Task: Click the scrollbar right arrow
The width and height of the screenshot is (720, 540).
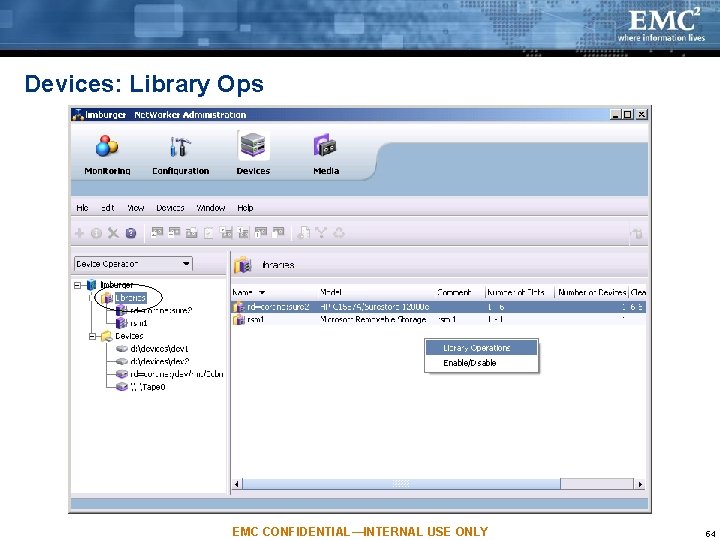Action: click(640, 484)
